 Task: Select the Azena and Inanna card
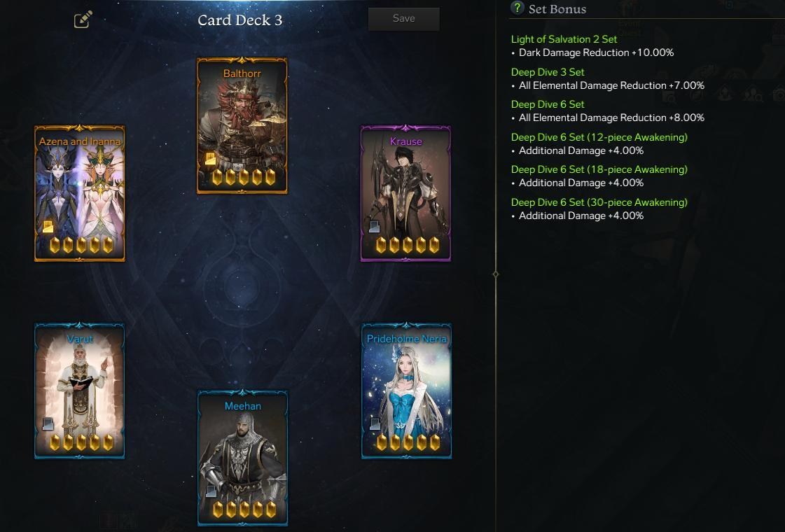80,193
